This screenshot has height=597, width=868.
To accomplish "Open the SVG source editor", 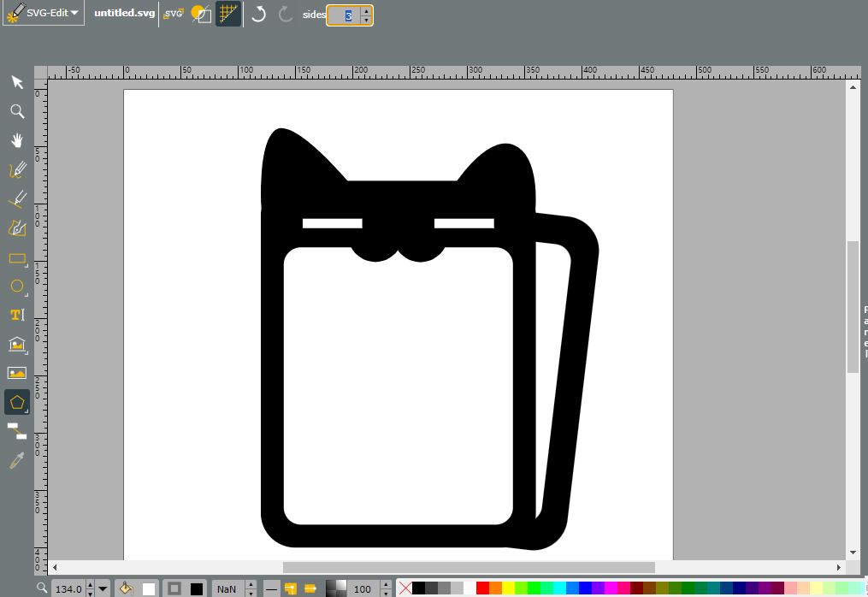I will point(174,14).
